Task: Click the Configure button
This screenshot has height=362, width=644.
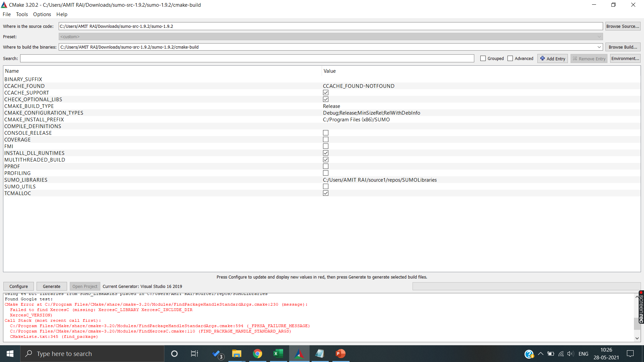Action: (x=18, y=287)
